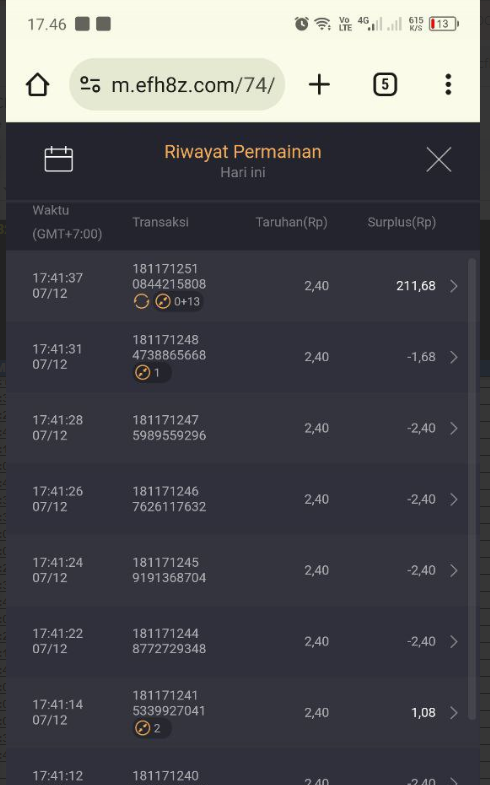Open the browser three-dot menu
Viewport: 490px width, 785px height.
click(448, 84)
